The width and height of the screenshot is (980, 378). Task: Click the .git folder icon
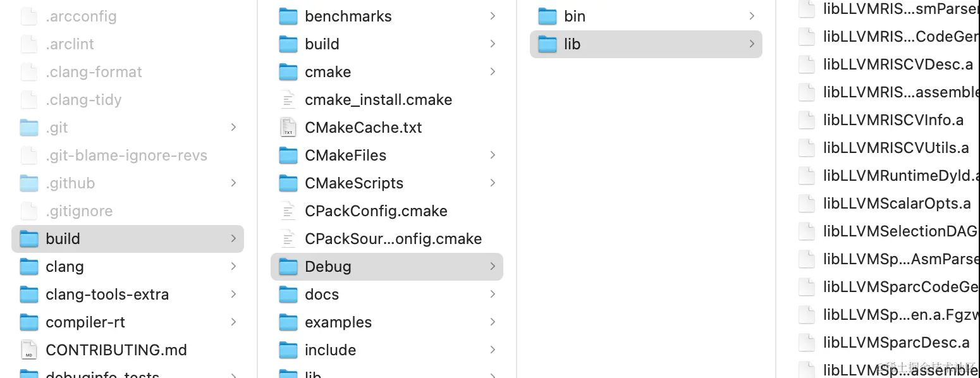point(29,128)
